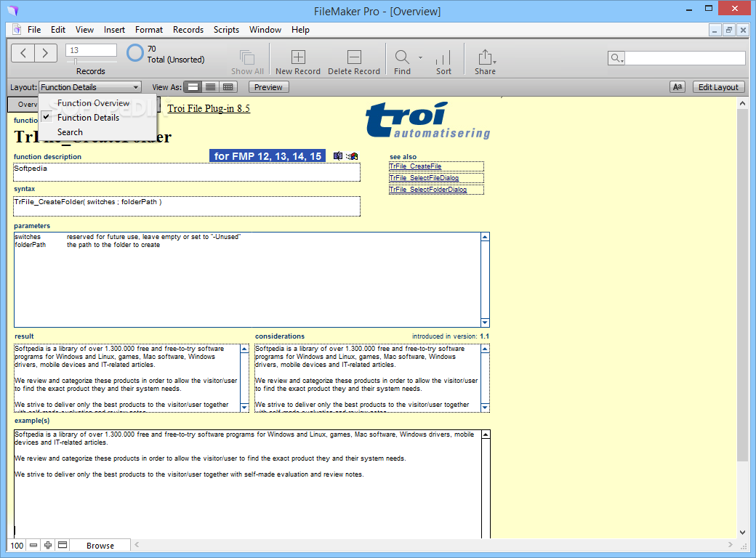Viewport: 756px width, 558px height.
Task: Click down arrow of considerations field scrollbar
Action: pos(485,408)
